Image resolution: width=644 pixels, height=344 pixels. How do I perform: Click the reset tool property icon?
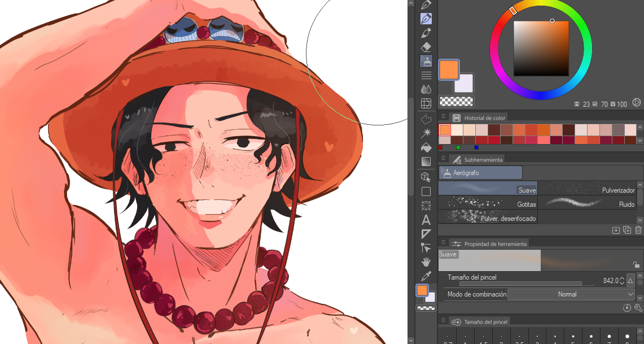click(627, 308)
